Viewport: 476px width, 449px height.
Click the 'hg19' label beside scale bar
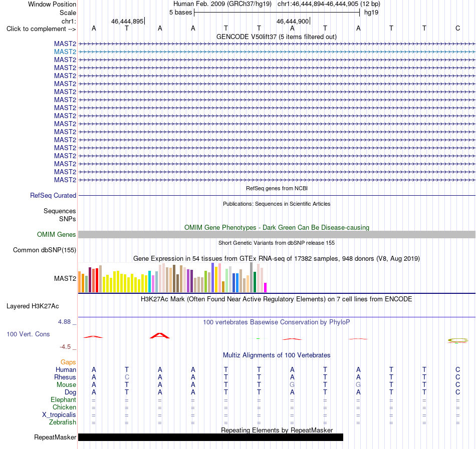point(371,13)
